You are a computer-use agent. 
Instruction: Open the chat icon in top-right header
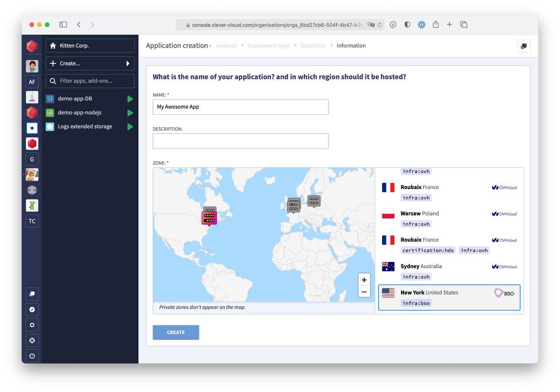click(524, 46)
